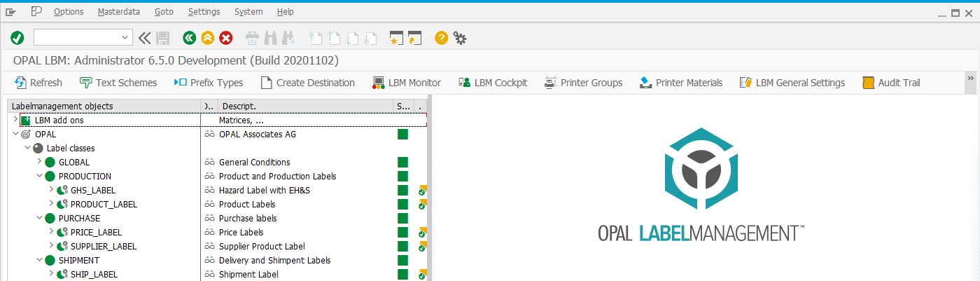Click the Print icon in toolbar
Viewport: 980px width, 281px height.
pyautogui.click(x=252, y=38)
